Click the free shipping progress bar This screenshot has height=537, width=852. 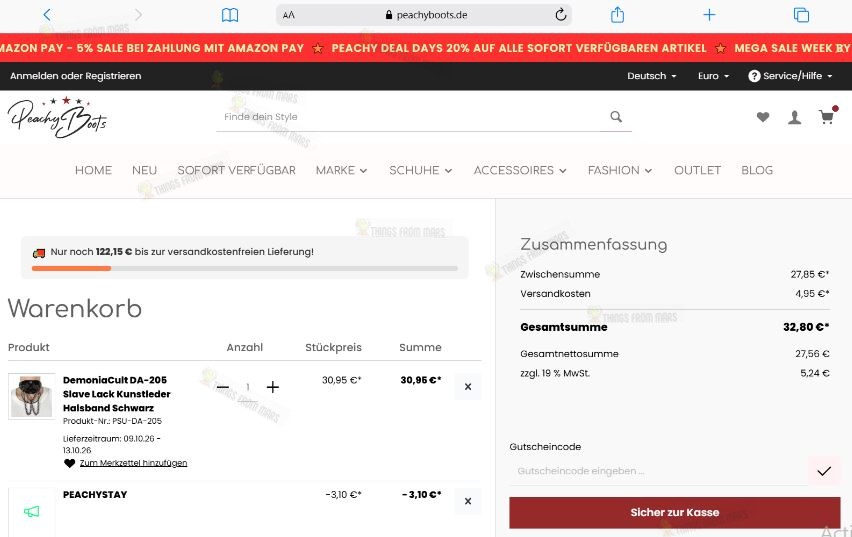(x=245, y=268)
